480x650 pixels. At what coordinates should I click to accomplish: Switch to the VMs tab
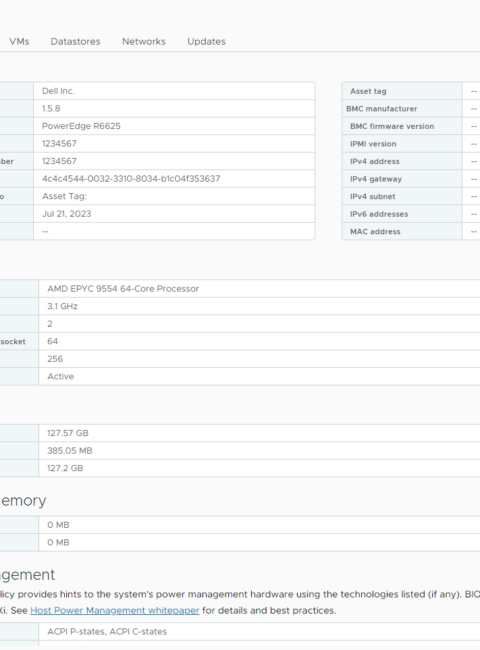pos(19,41)
